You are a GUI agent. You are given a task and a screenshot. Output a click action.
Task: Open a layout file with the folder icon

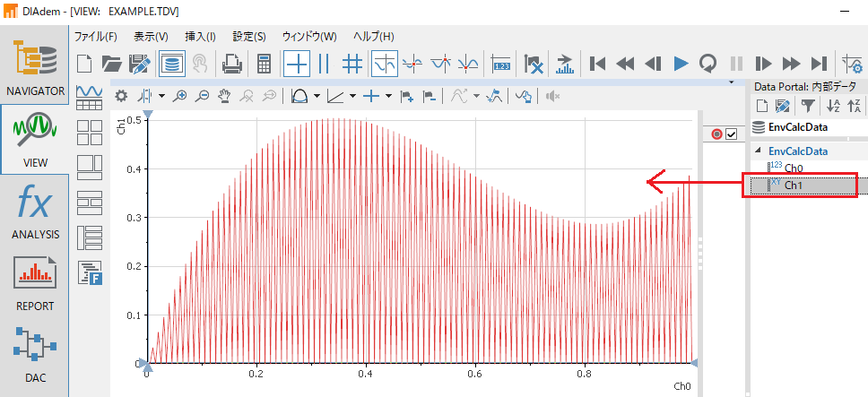click(111, 65)
